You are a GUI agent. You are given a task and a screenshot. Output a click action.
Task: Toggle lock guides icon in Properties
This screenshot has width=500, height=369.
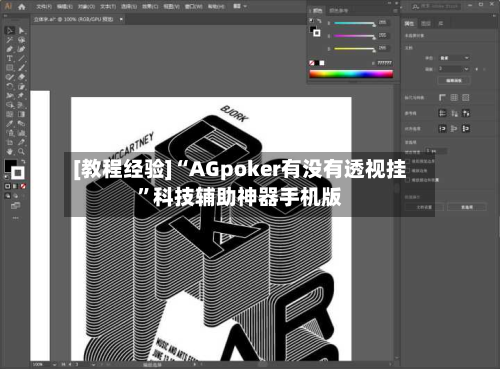tap(454, 113)
